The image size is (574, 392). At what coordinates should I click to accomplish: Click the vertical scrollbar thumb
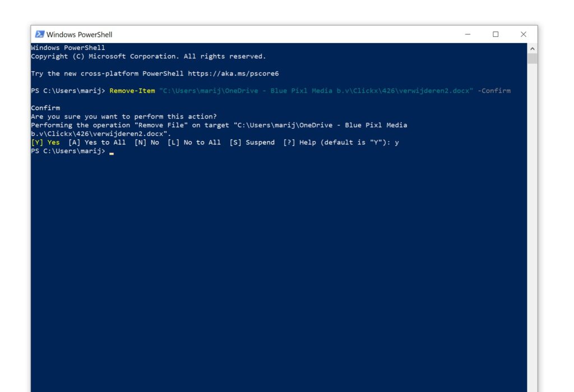(533, 58)
